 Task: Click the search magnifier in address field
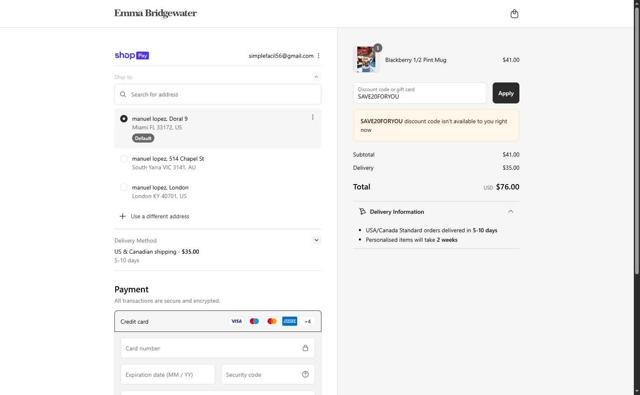coord(123,94)
